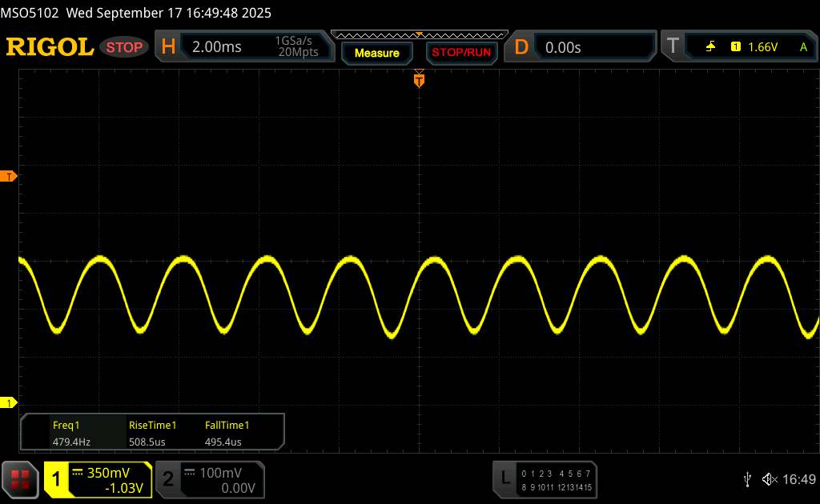The image size is (820, 504).
Task: Open the Measure menu
Action: click(376, 53)
